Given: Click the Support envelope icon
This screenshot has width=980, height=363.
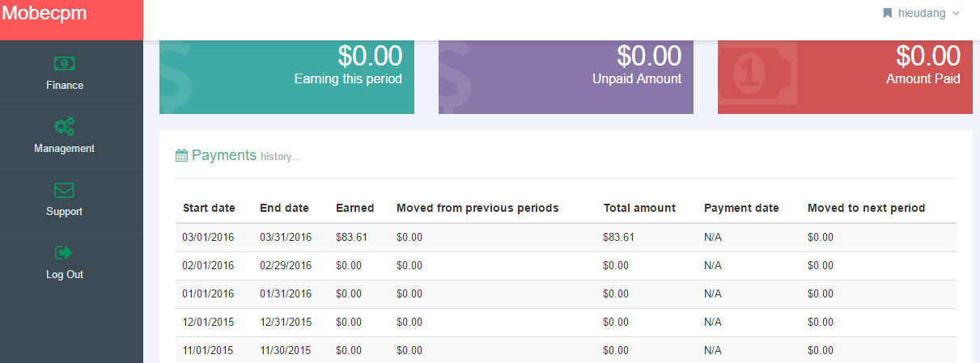Looking at the screenshot, I should [x=65, y=190].
